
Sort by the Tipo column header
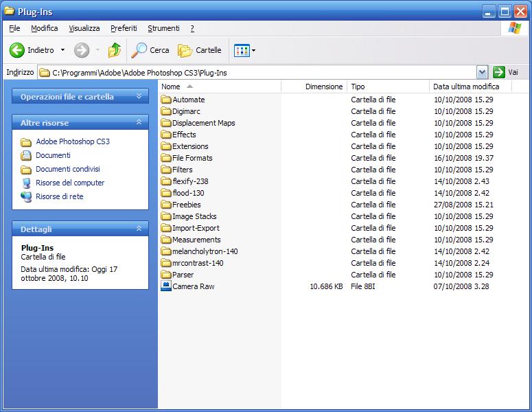pos(389,87)
